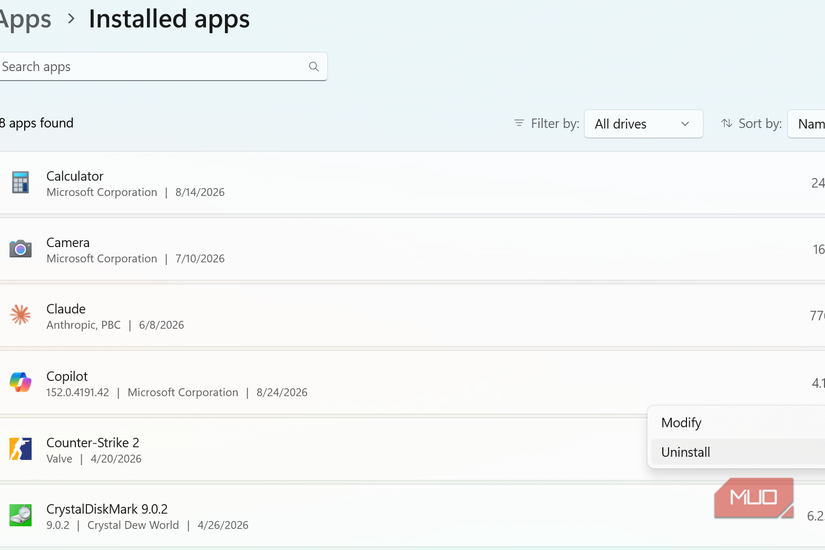Click the CrystalDiskMark app icon

tap(21, 515)
